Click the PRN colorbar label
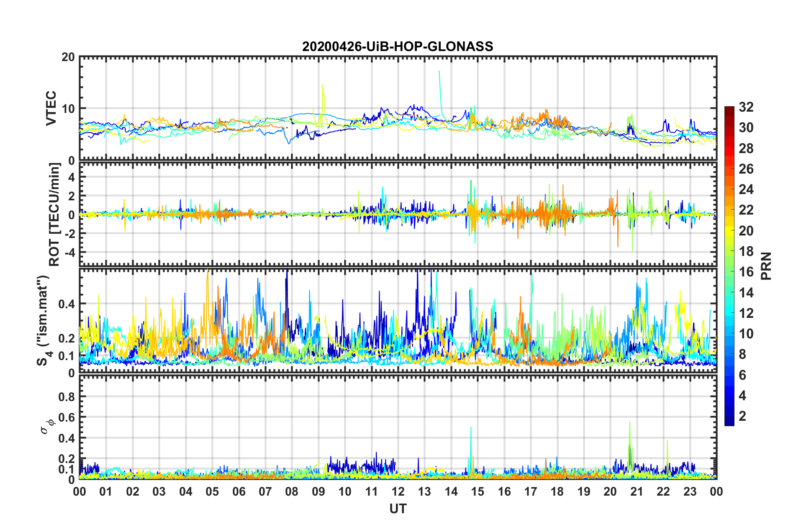796x532 pixels. point(766,266)
